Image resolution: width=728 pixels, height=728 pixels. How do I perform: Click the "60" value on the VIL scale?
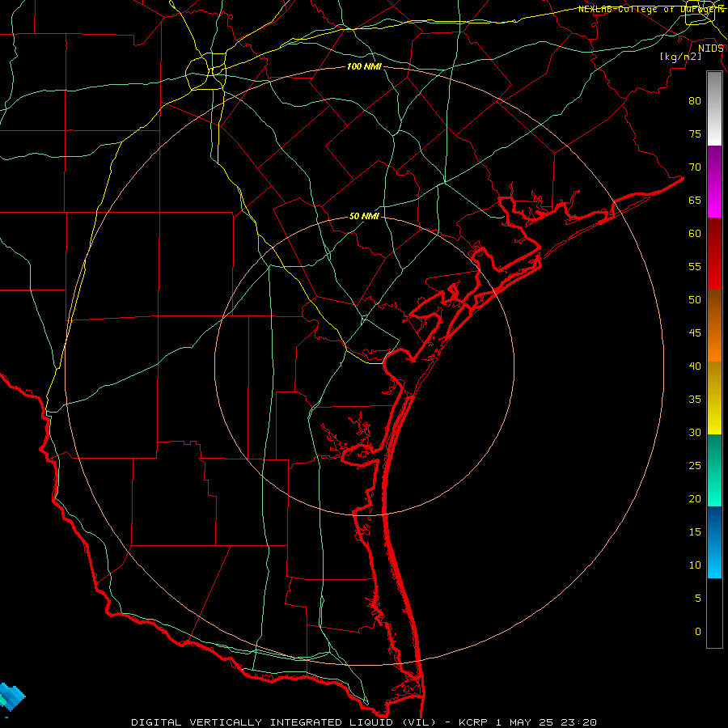point(695,234)
